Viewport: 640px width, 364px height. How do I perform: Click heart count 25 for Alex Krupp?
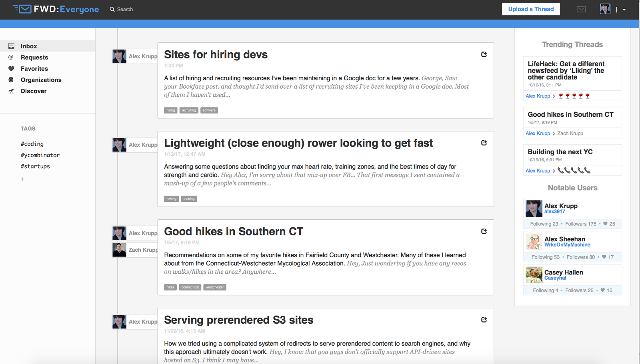(609, 224)
